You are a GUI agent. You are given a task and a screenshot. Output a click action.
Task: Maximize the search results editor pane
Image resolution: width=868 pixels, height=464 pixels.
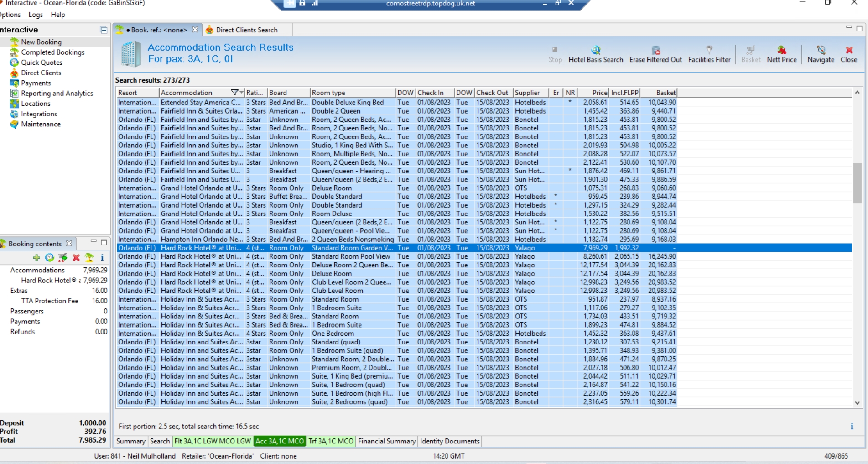coord(859,28)
